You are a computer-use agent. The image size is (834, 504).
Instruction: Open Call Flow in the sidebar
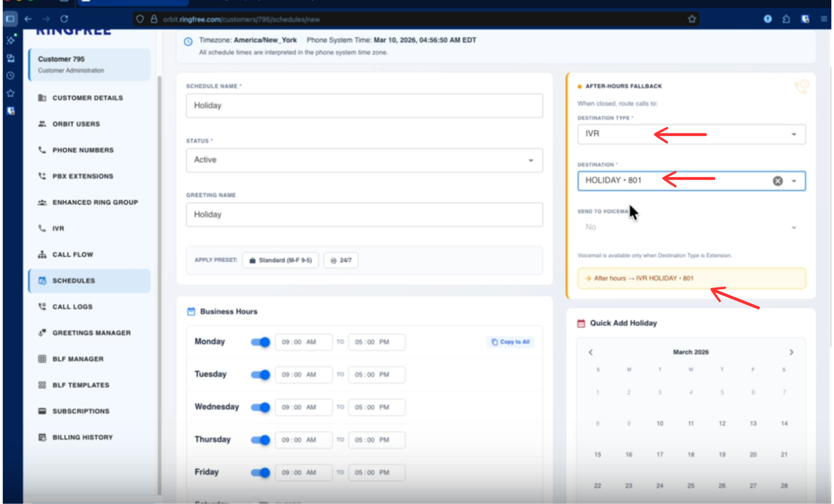tap(72, 254)
